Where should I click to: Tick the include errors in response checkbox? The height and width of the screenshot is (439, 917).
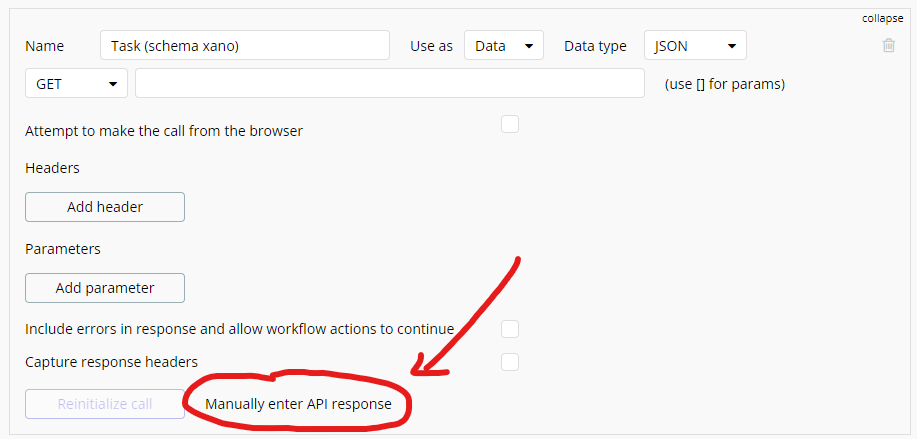click(510, 329)
